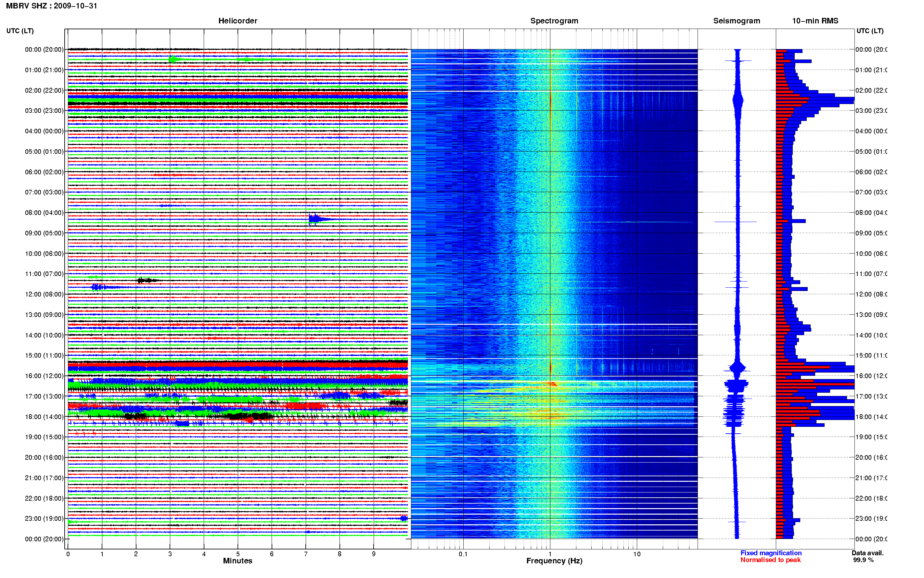The height and width of the screenshot is (578, 924).
Task: Click the left '21:00 (17:00)' time label
Action: [44, 478]
